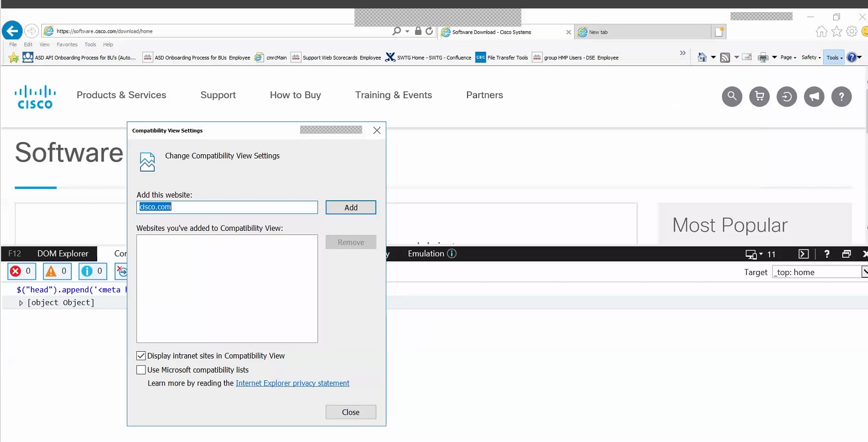Open the File menu
The image size is (868, 442).
point(13,44)
